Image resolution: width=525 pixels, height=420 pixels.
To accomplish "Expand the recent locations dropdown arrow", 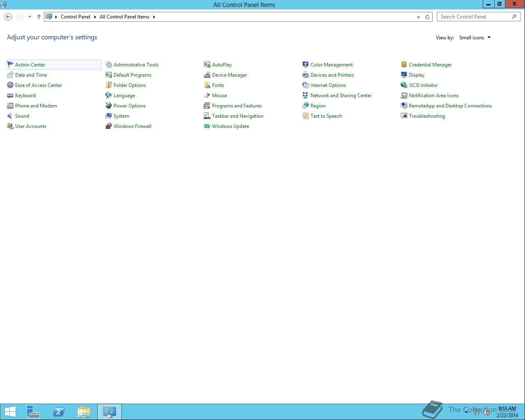I will tap(30, 17).
